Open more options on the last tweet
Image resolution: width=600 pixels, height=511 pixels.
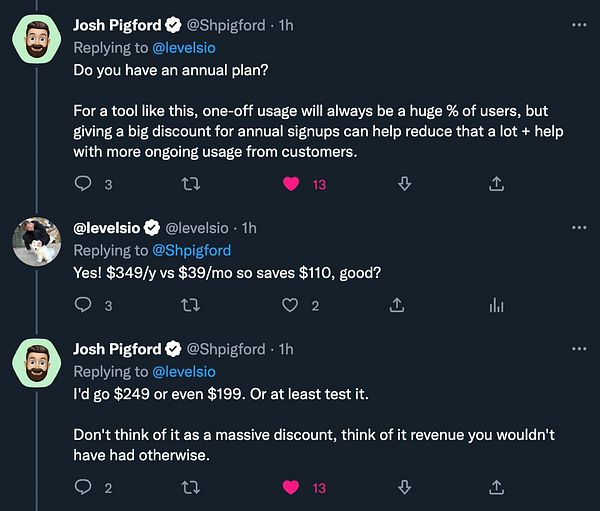(x=579, y=349)
